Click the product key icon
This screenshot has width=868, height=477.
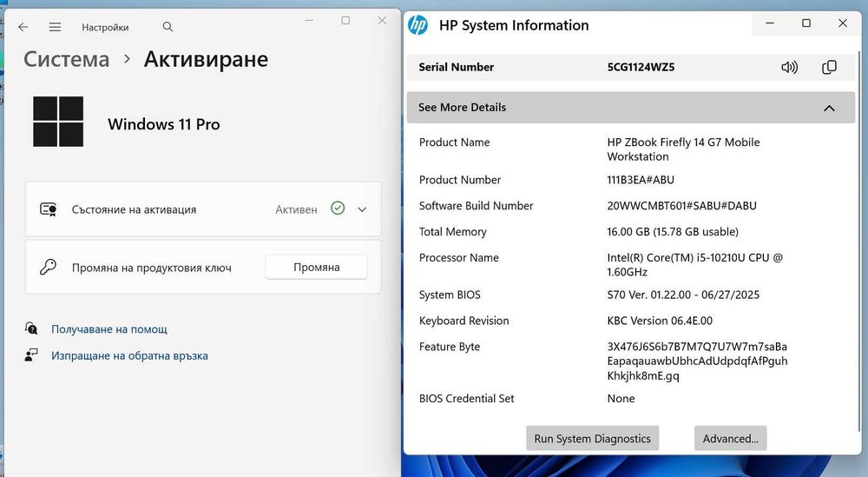pyautogui.click(x=48, y=267)
